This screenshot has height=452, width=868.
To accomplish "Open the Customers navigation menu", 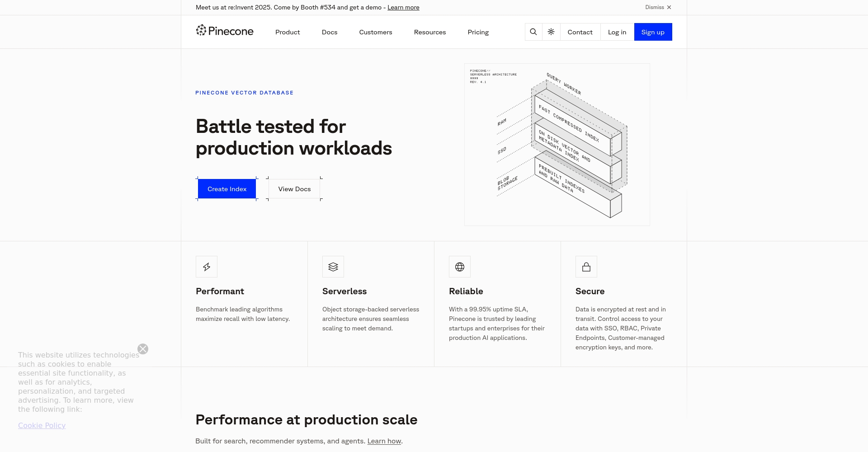I will [376, 32].
